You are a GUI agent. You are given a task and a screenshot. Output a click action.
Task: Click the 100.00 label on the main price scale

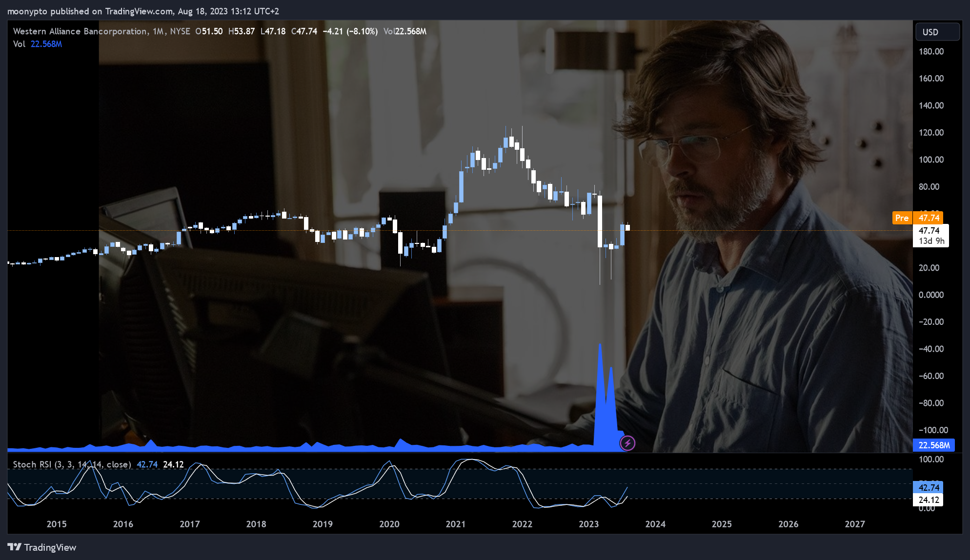tap(931, 160)
